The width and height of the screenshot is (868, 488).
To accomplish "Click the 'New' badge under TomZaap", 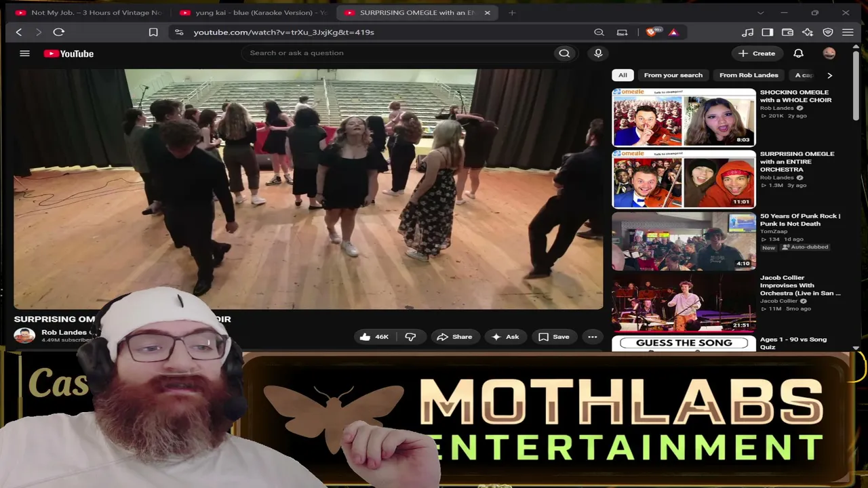I will pyautogui.click(x=768, y=248).
